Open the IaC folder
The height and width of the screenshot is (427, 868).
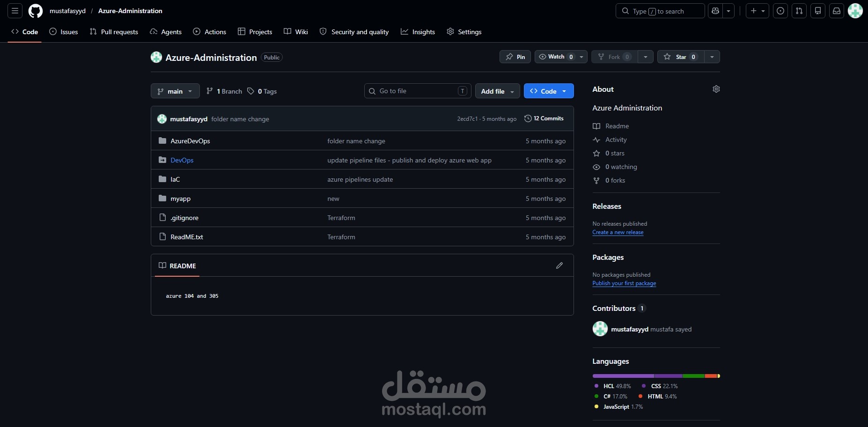(175, 179)
